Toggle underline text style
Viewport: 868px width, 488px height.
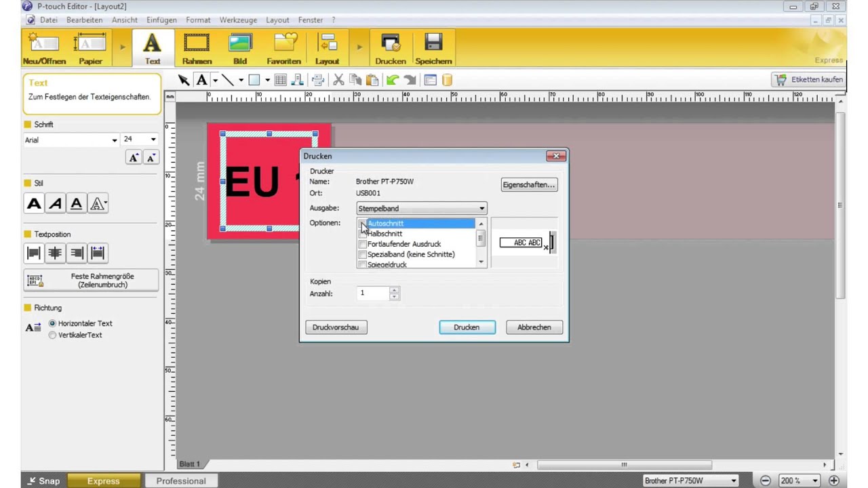pos(77,203)
